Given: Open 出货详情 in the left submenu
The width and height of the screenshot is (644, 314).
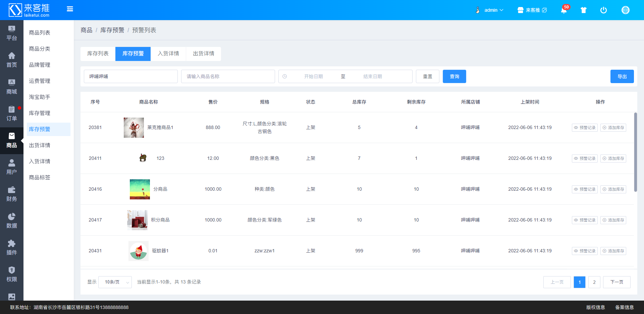Looking at the screenshot, I should click(49, 145).
